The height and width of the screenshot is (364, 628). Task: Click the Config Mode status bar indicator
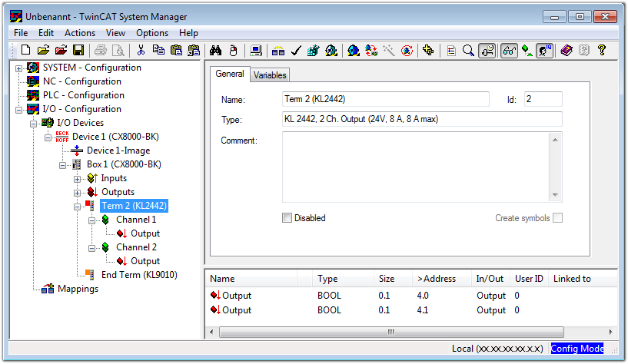(x=577, y=349)
